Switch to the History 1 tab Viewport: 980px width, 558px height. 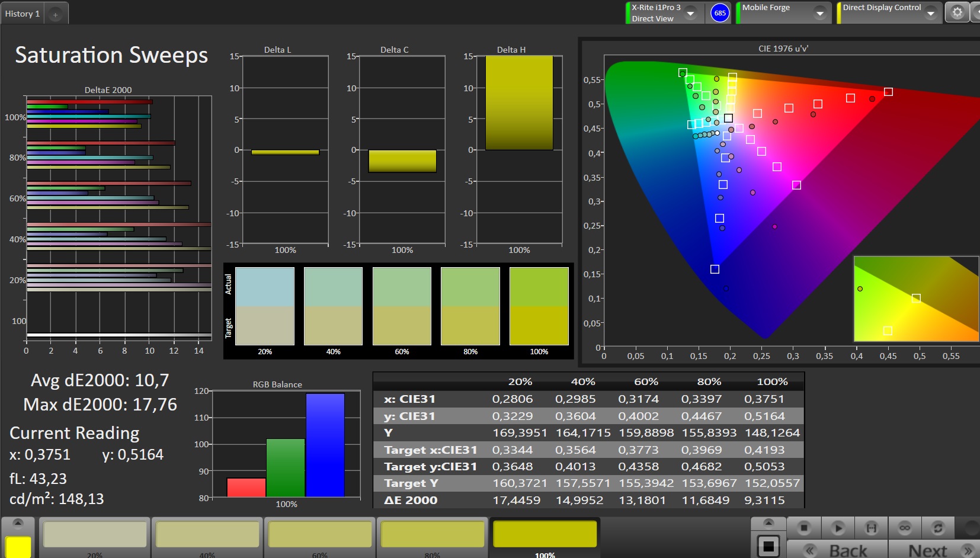pos(23,14)
